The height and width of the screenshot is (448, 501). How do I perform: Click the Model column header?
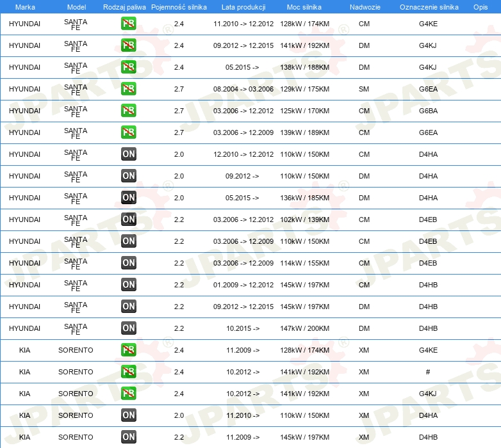[x=77, y=7]
